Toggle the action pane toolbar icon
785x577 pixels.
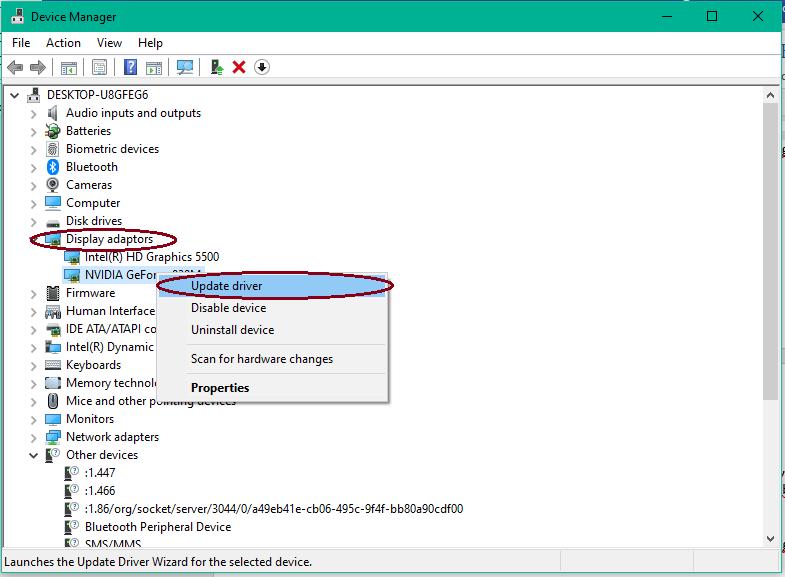(x=154, y=67)
